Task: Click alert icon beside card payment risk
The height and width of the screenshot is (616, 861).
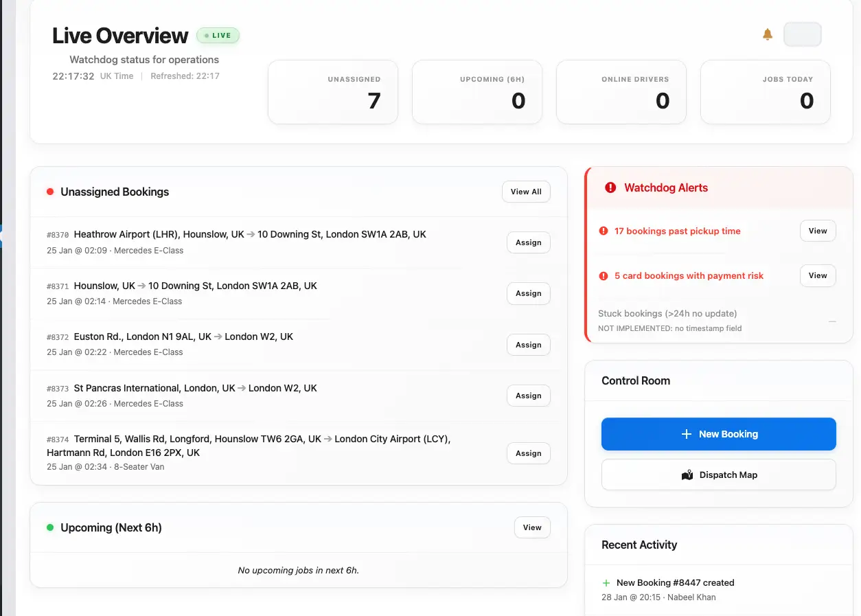Action: coord(604,276)
